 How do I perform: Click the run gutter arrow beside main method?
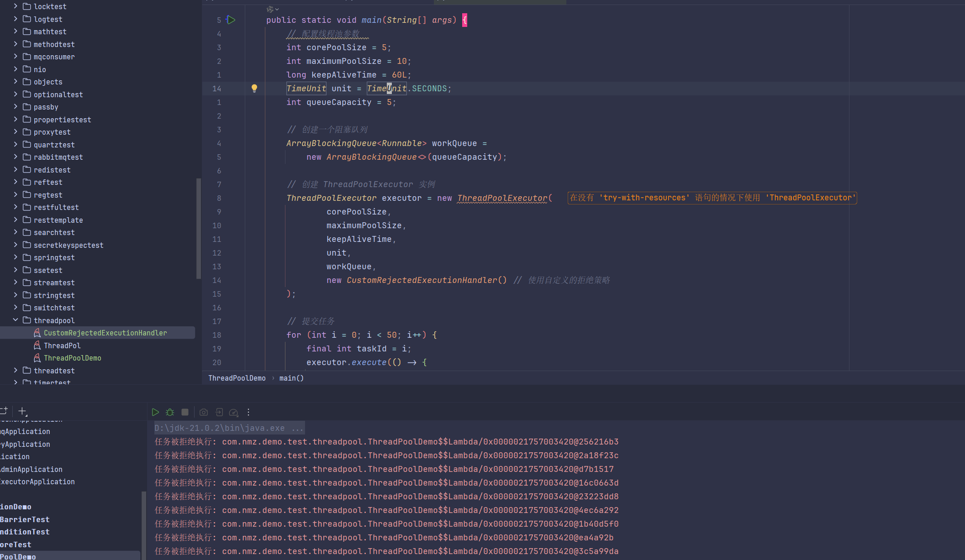232,20
